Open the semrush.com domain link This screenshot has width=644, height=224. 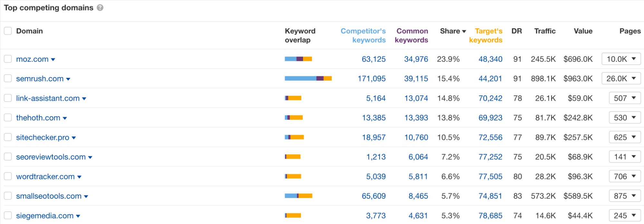pos(40,79)
